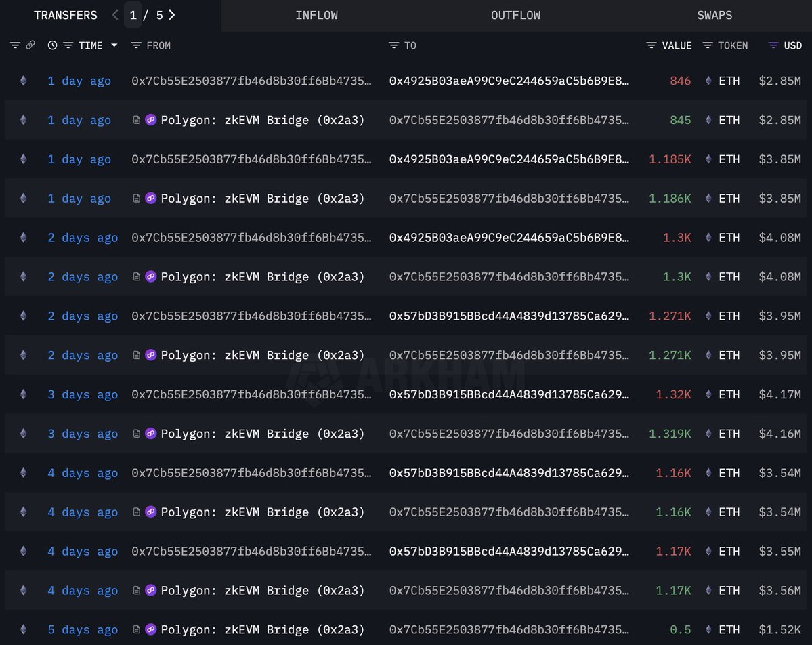Viewport: 812px width, 645px height.
Task: Open recipient 0x57bD3B9 on red 1.271K ETH row
Action: pyautogui.click(x=509, y=316)
